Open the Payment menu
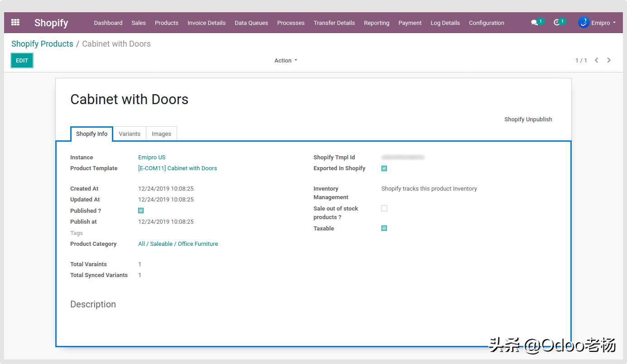The image size is (627, 364). (x=410, y=23)
